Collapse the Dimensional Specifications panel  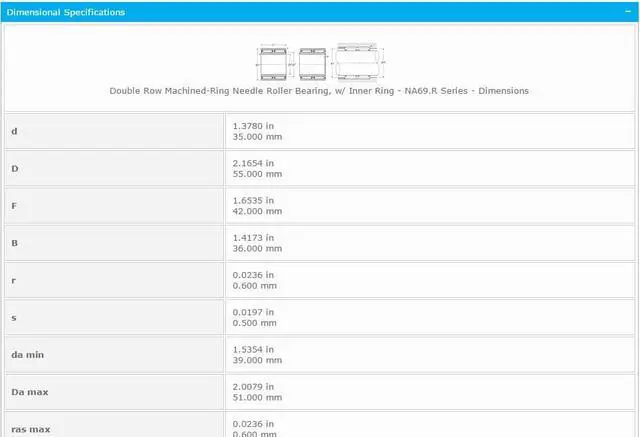[x=626, y=12]
